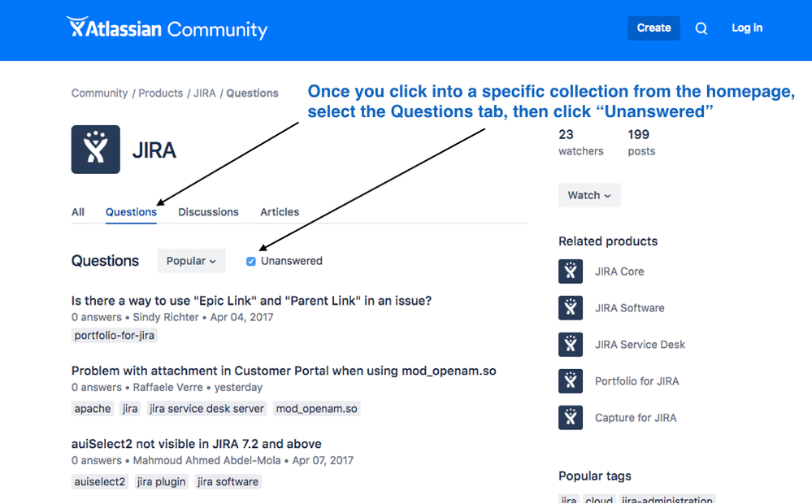Select the jira software tag
Screen dimensions: 812x504
[x=228, y=482]
